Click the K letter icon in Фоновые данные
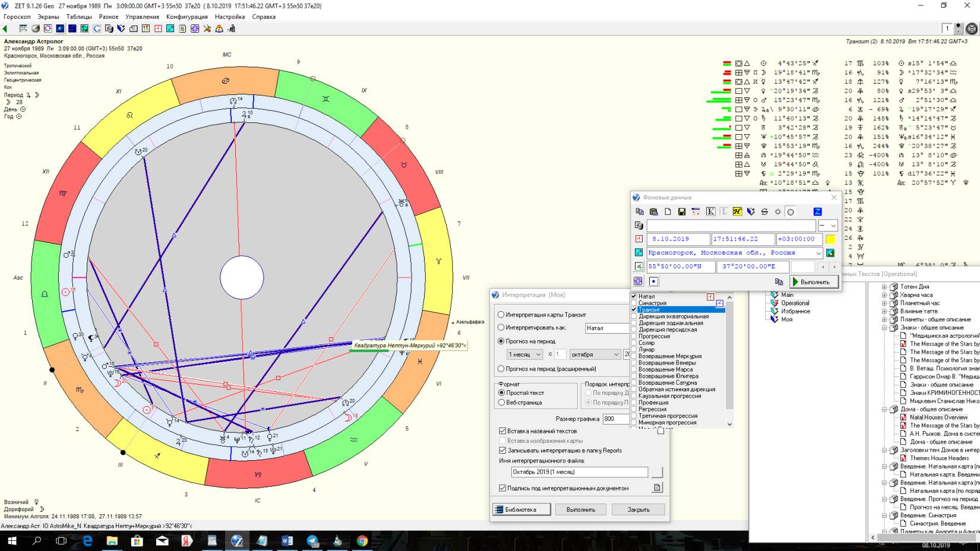 coord(710,212)
